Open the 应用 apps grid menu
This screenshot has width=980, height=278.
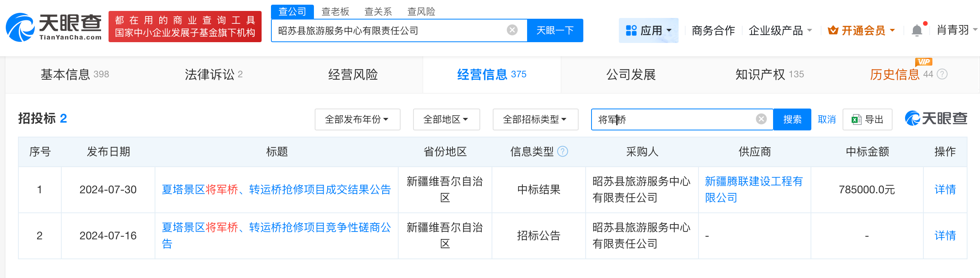click(x=648, y=30)
